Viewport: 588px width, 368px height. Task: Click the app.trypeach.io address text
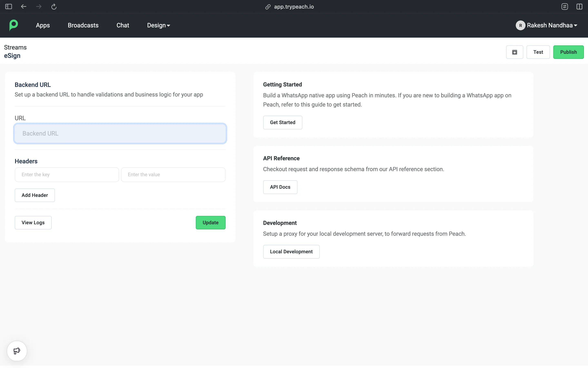coord(294,7)
